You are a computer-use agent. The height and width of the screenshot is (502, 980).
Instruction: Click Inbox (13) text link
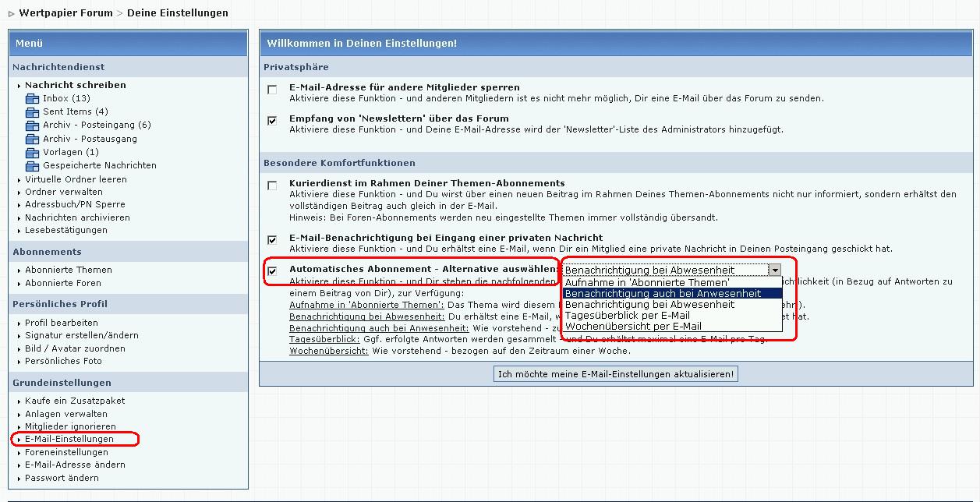point(66,98)
